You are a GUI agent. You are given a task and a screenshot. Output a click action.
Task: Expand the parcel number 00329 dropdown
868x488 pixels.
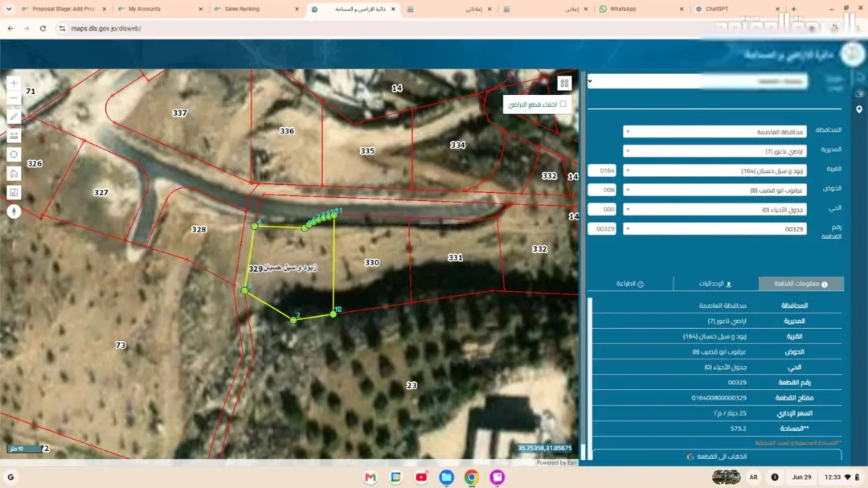[x=714, y=229]
